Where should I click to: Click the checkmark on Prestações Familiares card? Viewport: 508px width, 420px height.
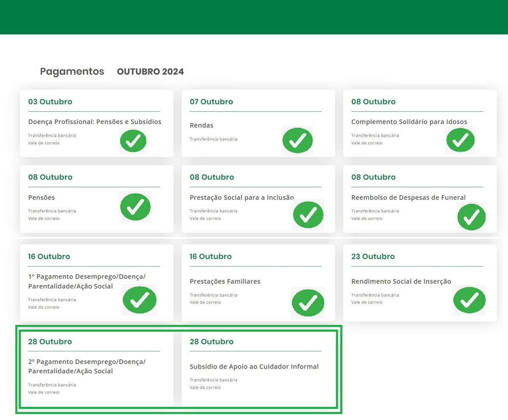click(x=308, y=302)
